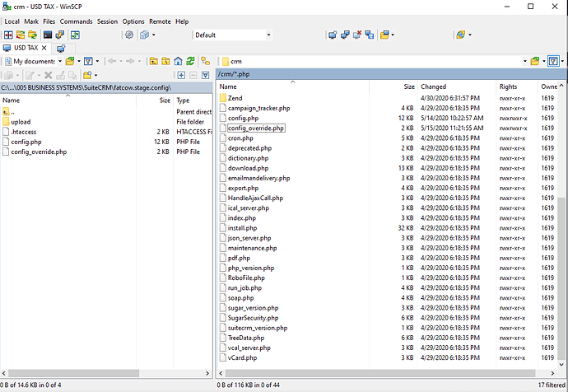Image resolution: width=568 pixels, height=392 pixels.
Task: Click the Disconnect Session icon with red X
Action: point(357,35)
